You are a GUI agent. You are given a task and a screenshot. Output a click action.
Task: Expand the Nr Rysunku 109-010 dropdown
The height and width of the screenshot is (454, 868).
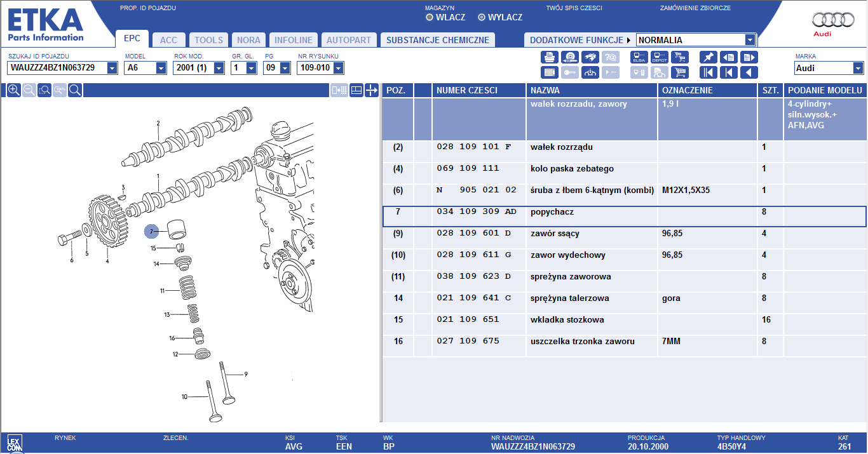click(338, 68)
